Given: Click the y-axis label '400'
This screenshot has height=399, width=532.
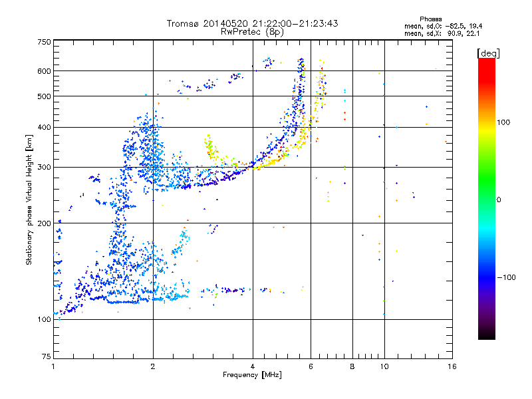Looking at the screenshot, I should [x=45, y=128].
